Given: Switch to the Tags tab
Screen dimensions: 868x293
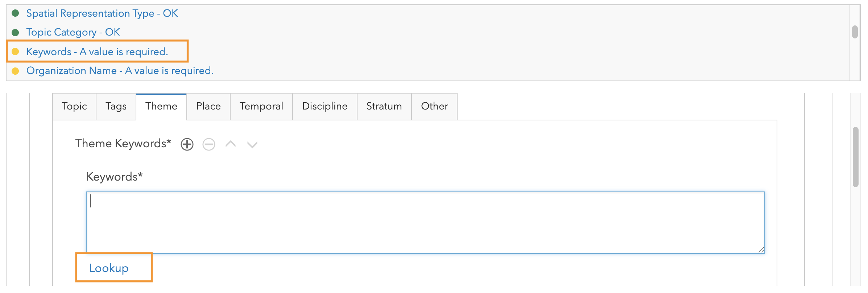Looking at the screenshot, I should (116, 106).
